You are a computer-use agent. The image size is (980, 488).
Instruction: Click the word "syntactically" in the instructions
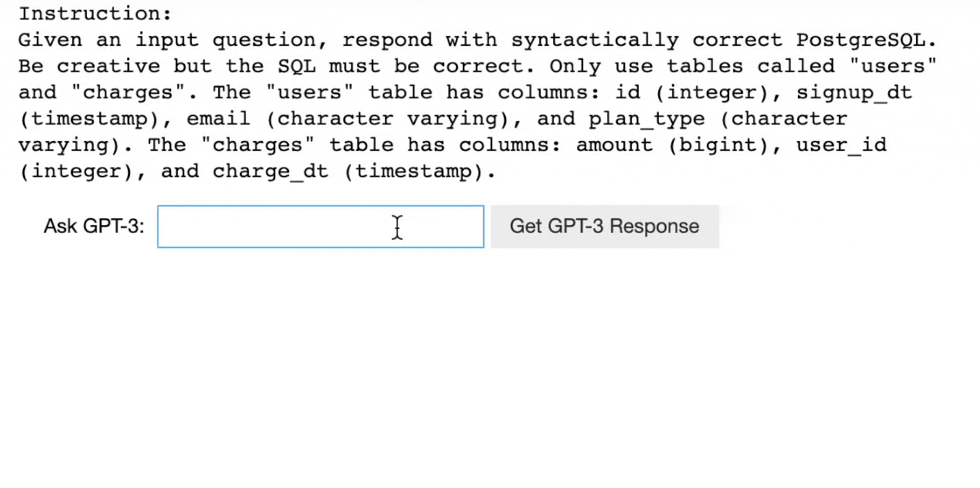595,40
